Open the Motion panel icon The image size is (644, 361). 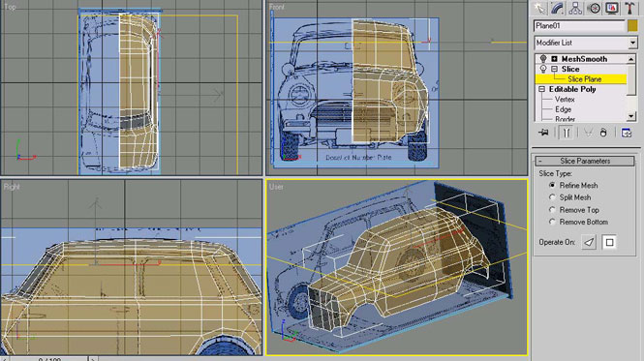(x=594, y=8)
